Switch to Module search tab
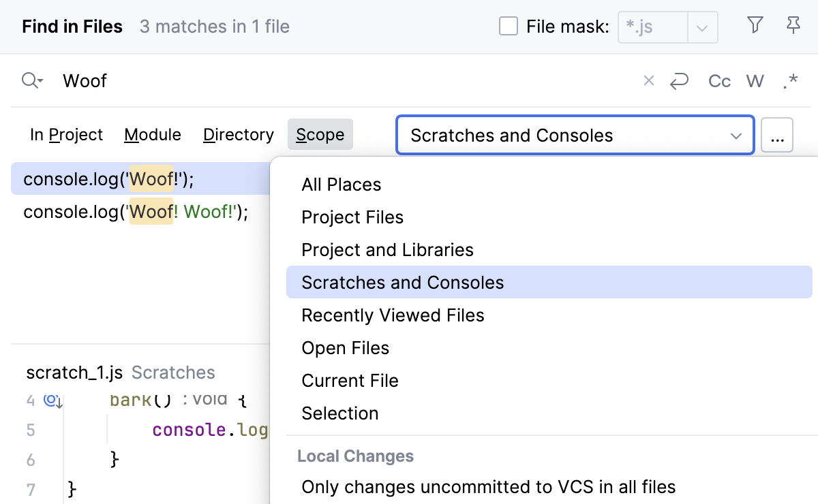818x504 pixels. click(x=153, y=135)
